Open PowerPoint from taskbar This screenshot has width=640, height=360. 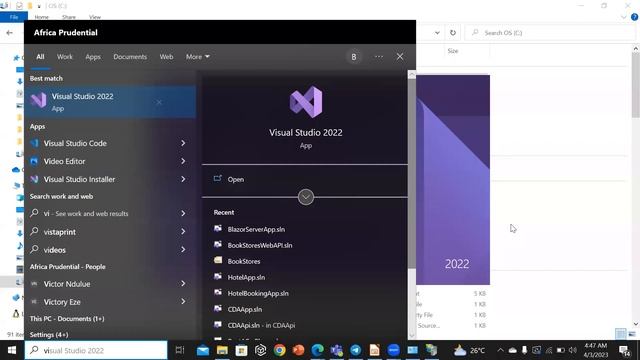(x=298, y=350)
